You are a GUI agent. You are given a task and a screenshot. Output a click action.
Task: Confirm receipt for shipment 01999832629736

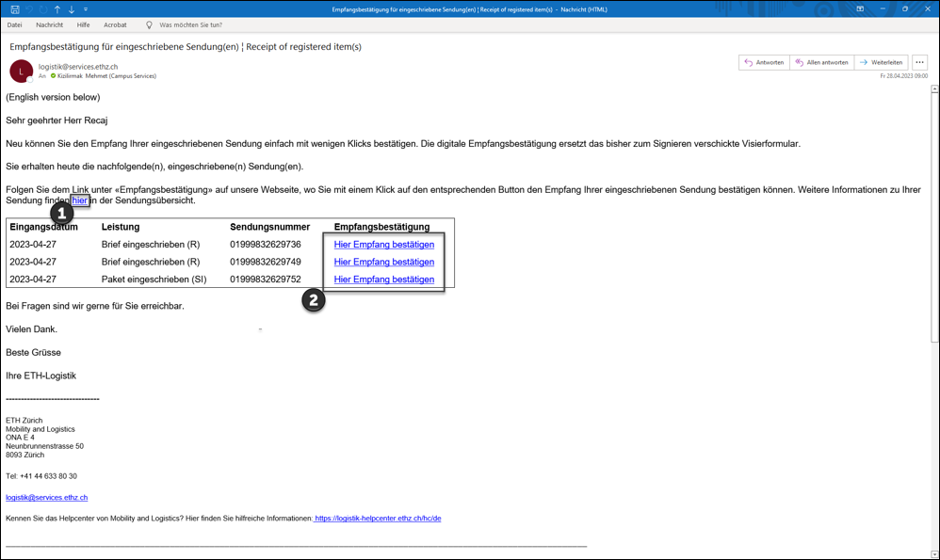click(383, 245)
